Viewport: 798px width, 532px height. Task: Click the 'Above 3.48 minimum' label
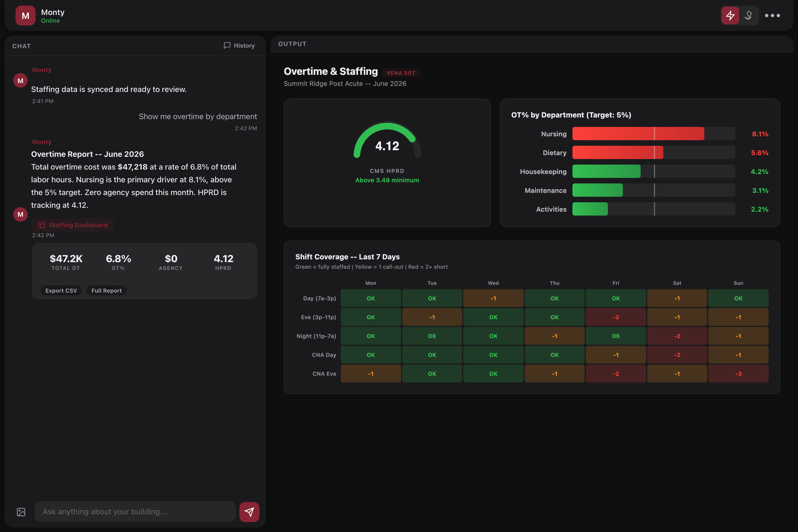387,180
